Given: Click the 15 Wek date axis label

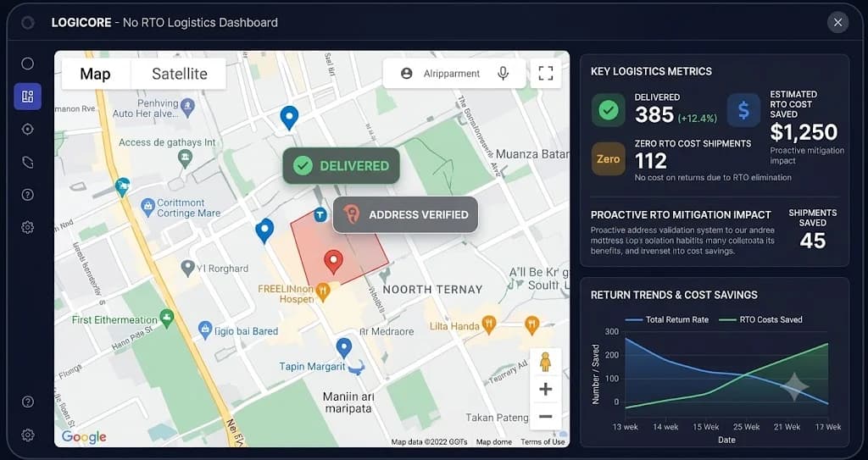Looking at the screenshot, I should click(x=706, y=427).
